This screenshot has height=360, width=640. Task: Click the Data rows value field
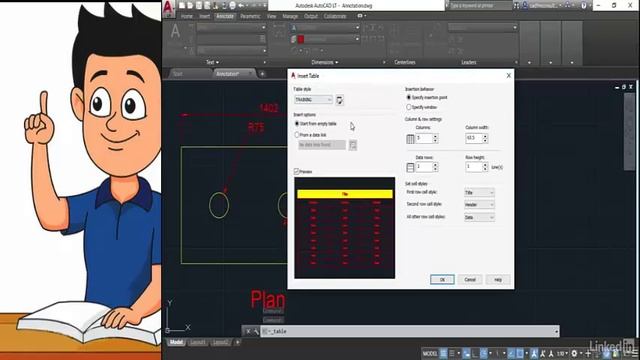tap(424, 167)
